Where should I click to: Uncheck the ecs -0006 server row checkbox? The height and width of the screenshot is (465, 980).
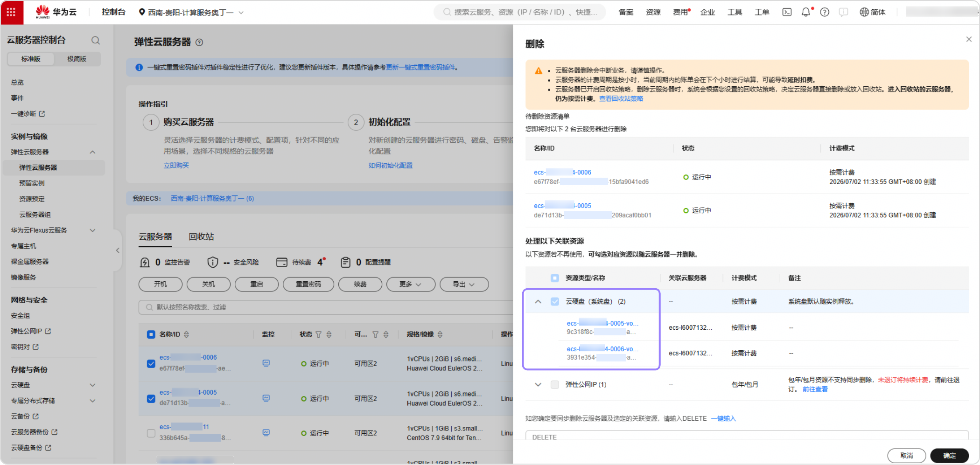click(x=151, y=363)
